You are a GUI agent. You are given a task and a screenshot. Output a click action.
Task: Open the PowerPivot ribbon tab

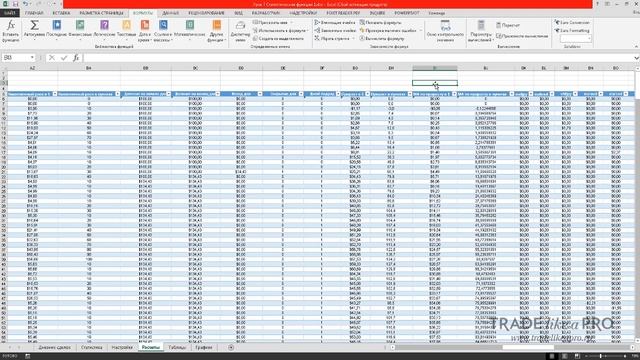pos(407,13)
